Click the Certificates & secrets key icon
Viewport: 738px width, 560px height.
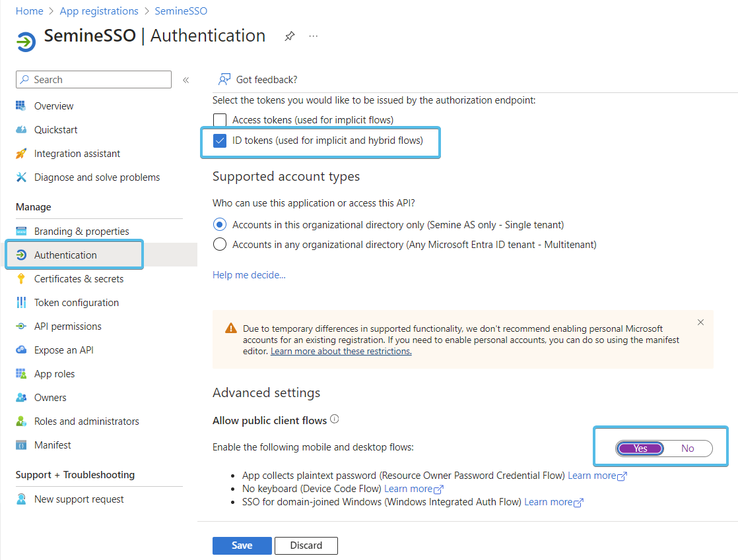[21, 279]
